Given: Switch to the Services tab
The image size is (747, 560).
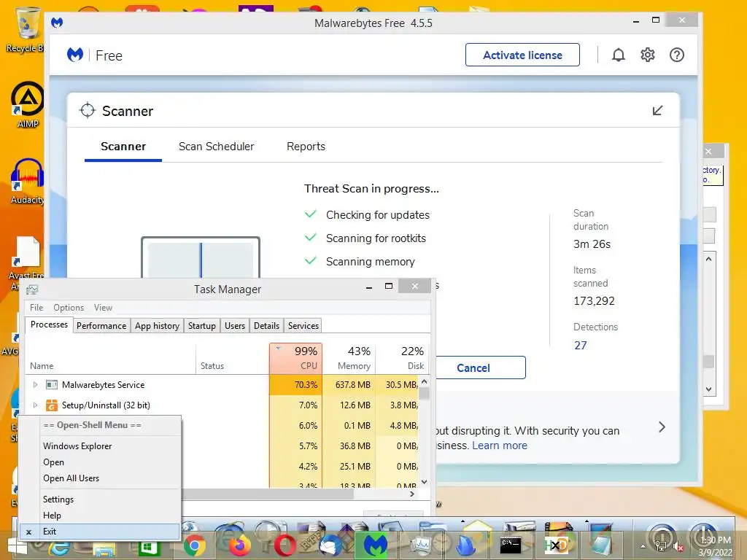Looking at the screenshot, I should click(x=303, y=326).
